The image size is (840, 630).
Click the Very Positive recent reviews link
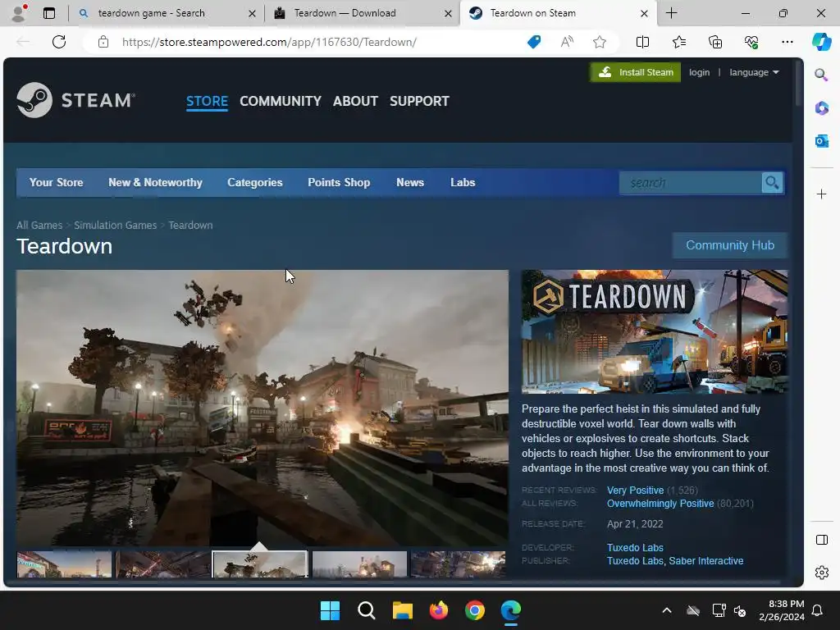[x=635, y=491]
